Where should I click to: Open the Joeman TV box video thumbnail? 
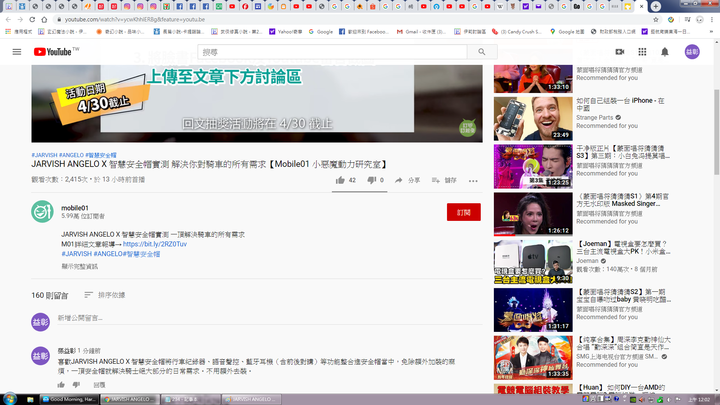pos(533,262)
